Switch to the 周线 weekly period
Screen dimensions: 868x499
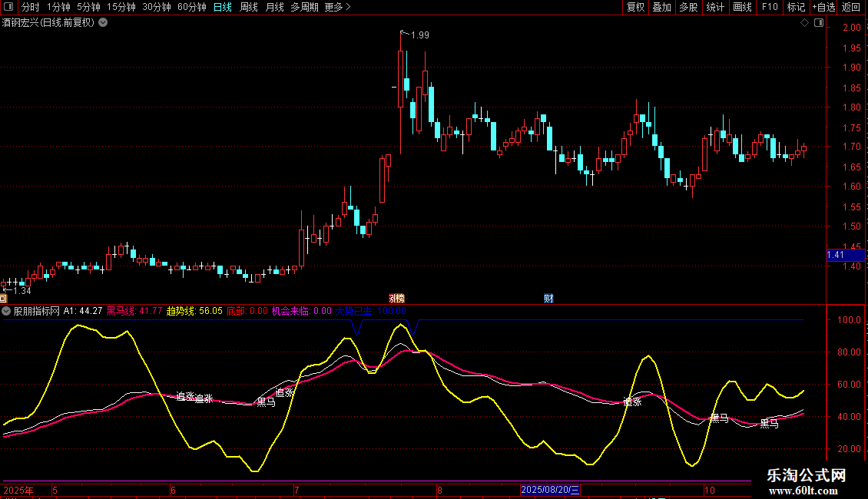[x=248, y=8]
